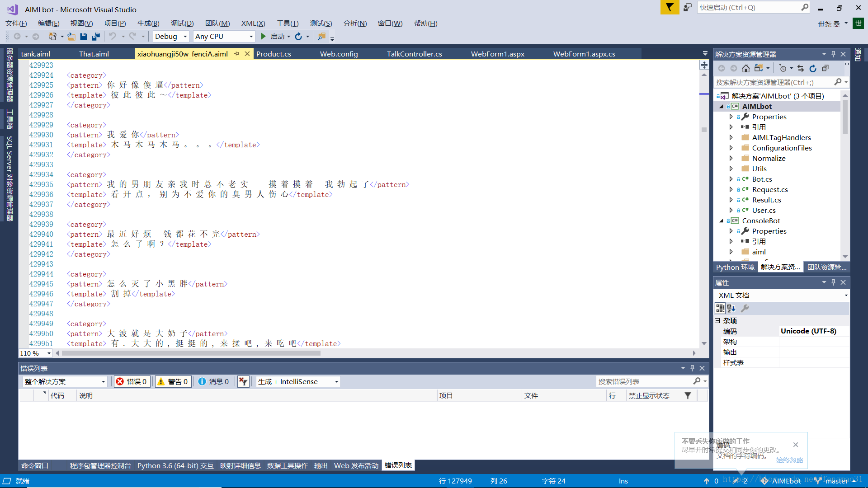This screenshot has height=488, width=868.
Task: Click the Pending Changes Filter clock icon
Action: click(x=783, y=68)
